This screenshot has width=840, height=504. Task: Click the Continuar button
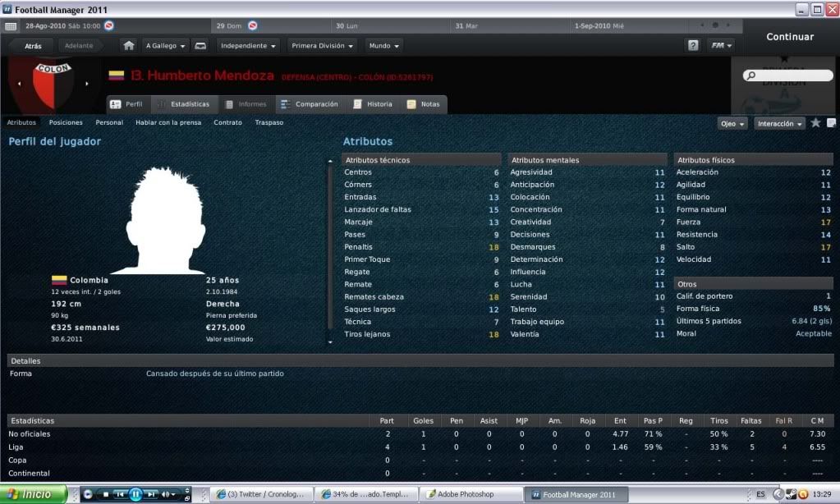point(790,37)
